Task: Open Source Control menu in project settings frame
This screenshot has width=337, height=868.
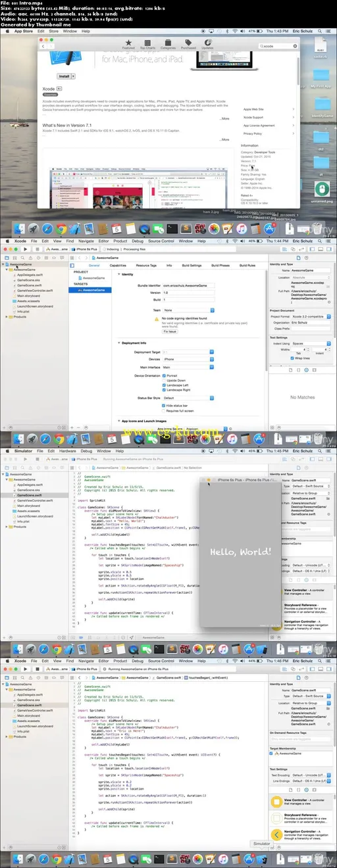Action: pos(161,241)
